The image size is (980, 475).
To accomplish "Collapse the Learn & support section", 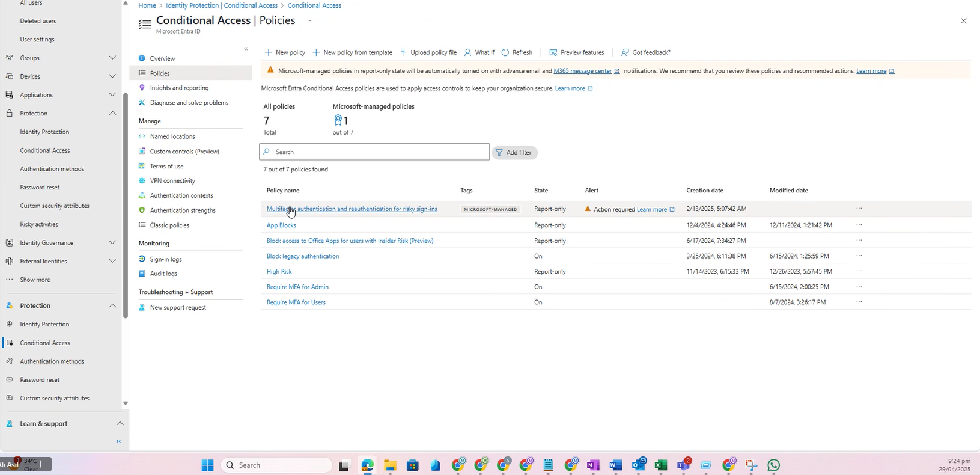I will tap(120, 424).
